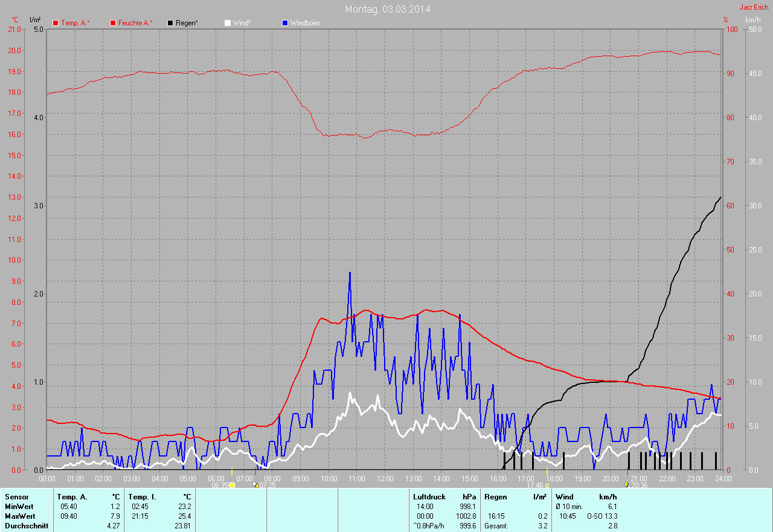Click the outdoor minimum time '05:40'
This screenshot has width=773, height=532.
coord(69,507)
